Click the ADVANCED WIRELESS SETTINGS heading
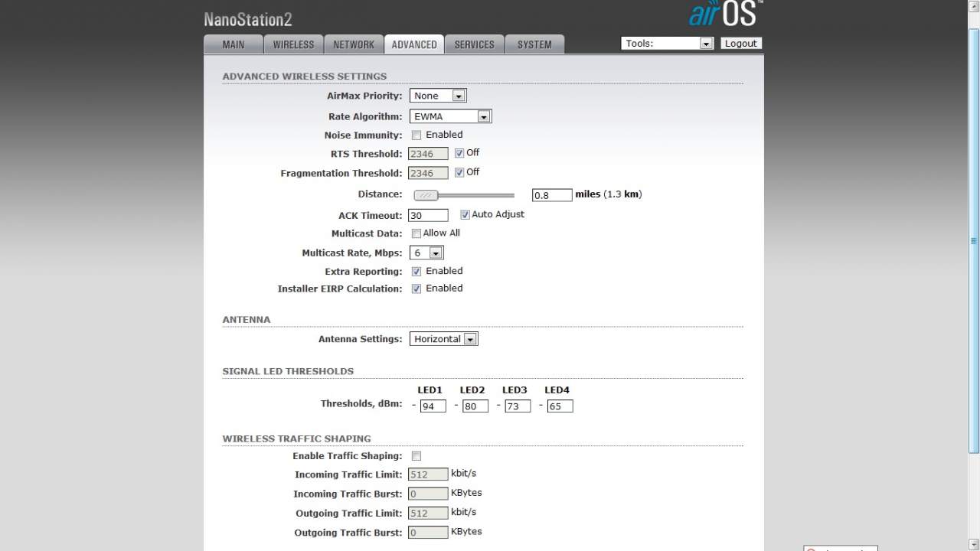980x551 pixels. point(305,77)
